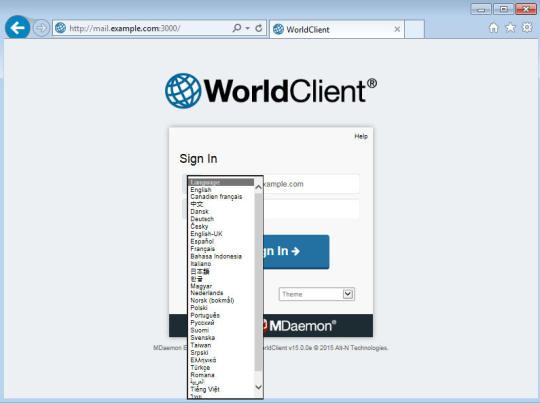Image resolution: width=540 pixels, height=403 pixels.
Task: Select Français language
Action: 202,249
